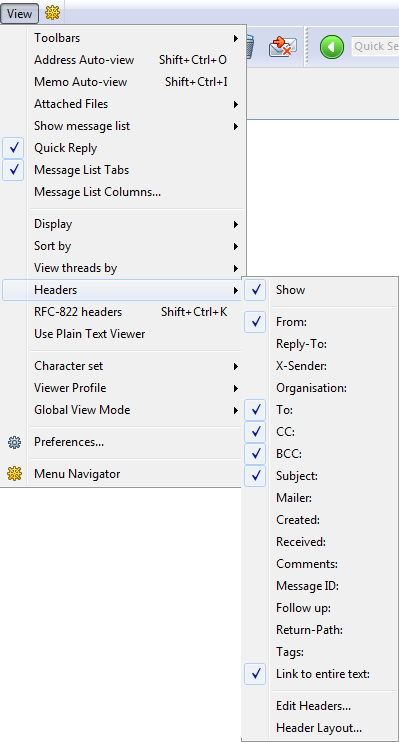The height and width of the screenshot is (742, 399).
Task: Click the Preferences gear icon
Action: pos(14,442)
